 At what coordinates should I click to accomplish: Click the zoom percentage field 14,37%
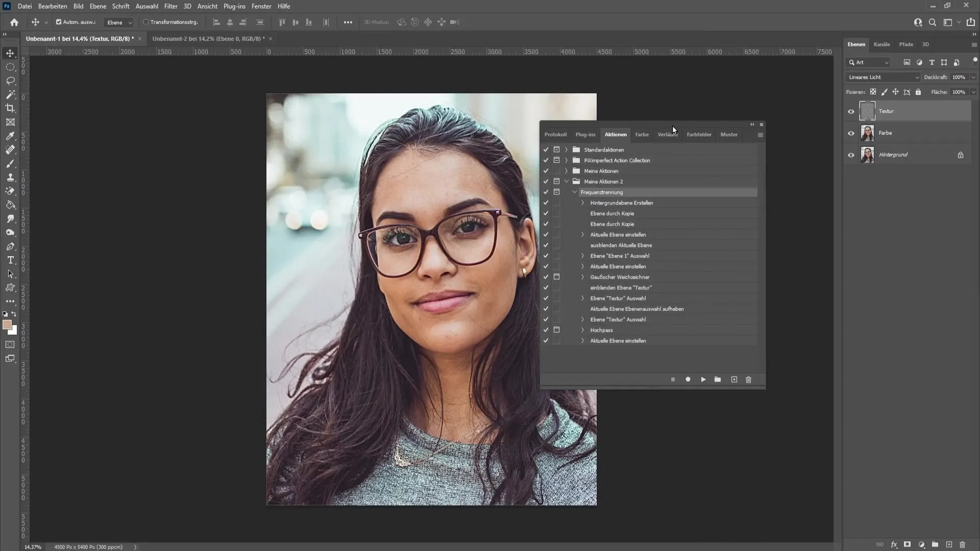tap(33, 547)
